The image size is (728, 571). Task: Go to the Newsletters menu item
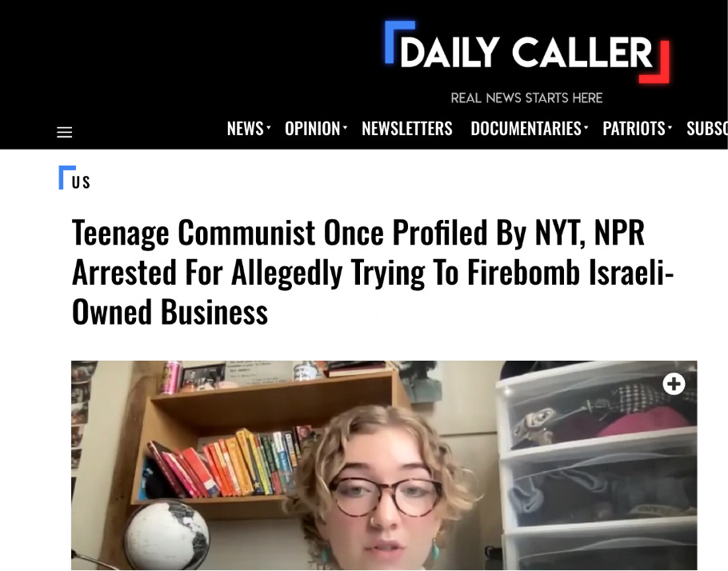[406, 129]
